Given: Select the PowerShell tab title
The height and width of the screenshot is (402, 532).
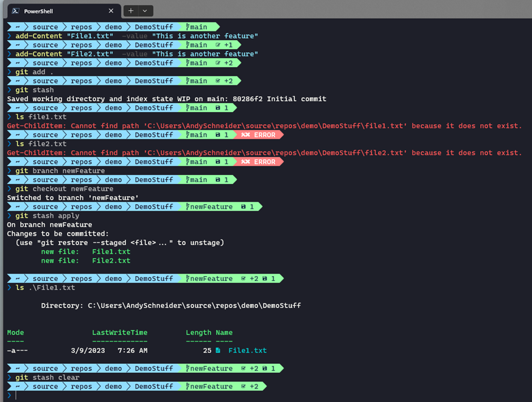Looking at the screenshot, I should tap(38, 11).
